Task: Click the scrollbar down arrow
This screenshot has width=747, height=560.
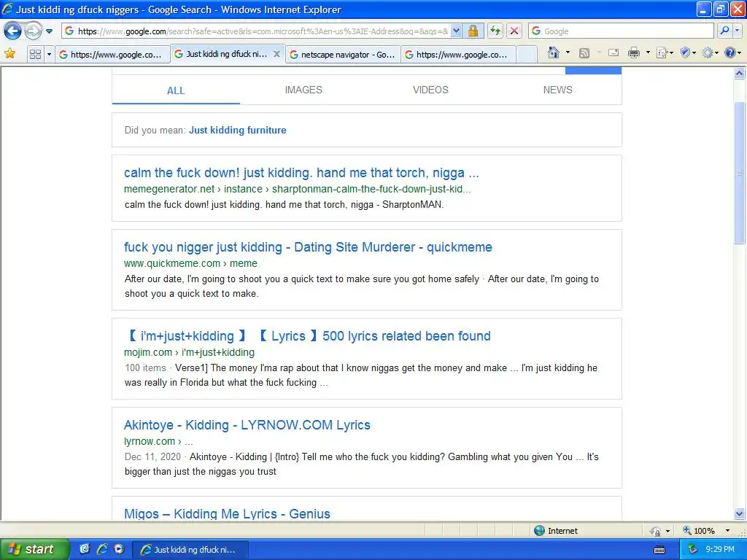Action: (x=740, y=513)
